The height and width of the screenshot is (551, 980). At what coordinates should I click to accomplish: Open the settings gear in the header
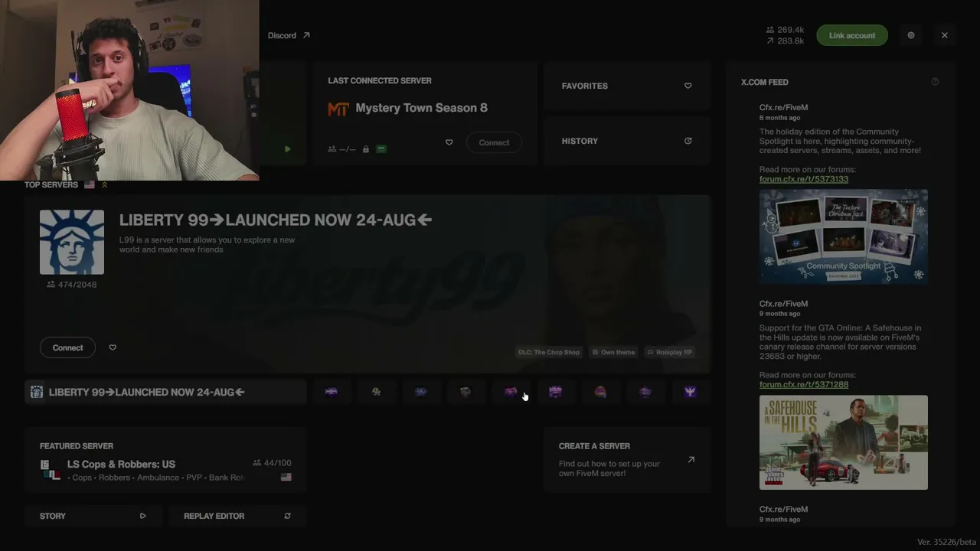tap(910, 35)
